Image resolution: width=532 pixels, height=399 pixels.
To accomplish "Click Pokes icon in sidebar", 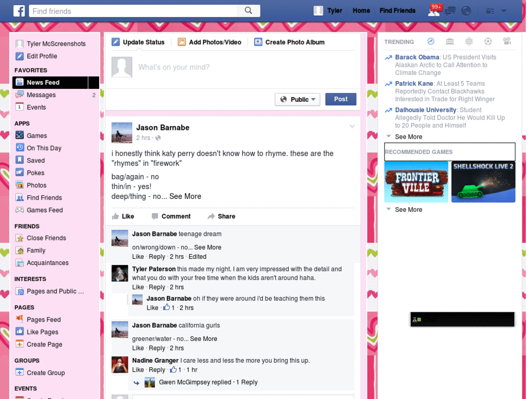I will click(x=20, y=172).
